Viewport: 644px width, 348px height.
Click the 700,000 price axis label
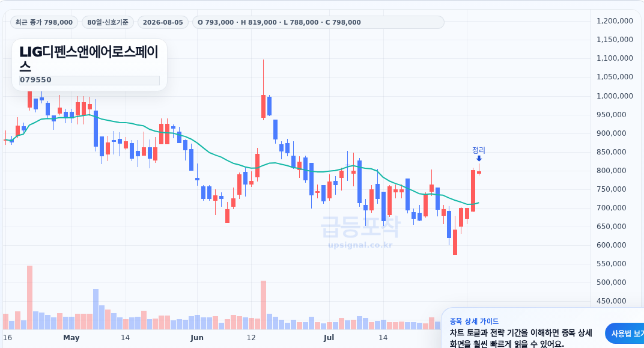coord(612,208)
